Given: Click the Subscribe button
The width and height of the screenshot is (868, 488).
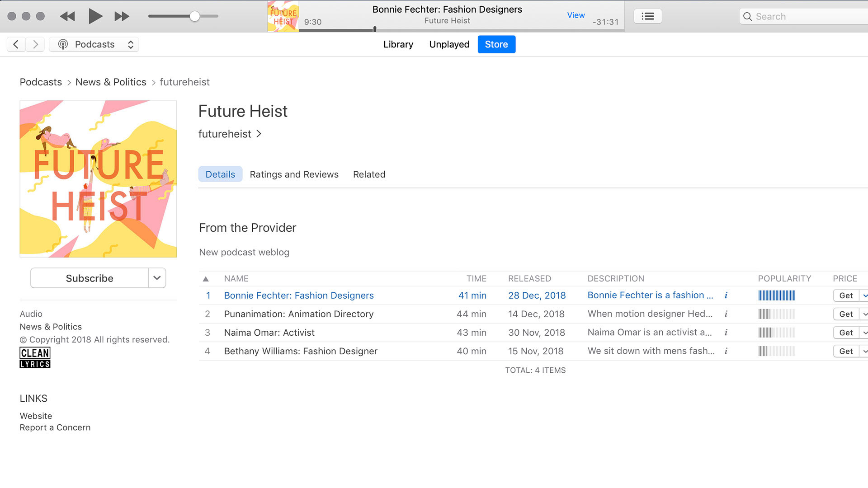Looking at the screenshot, I should tap(90, 278).
